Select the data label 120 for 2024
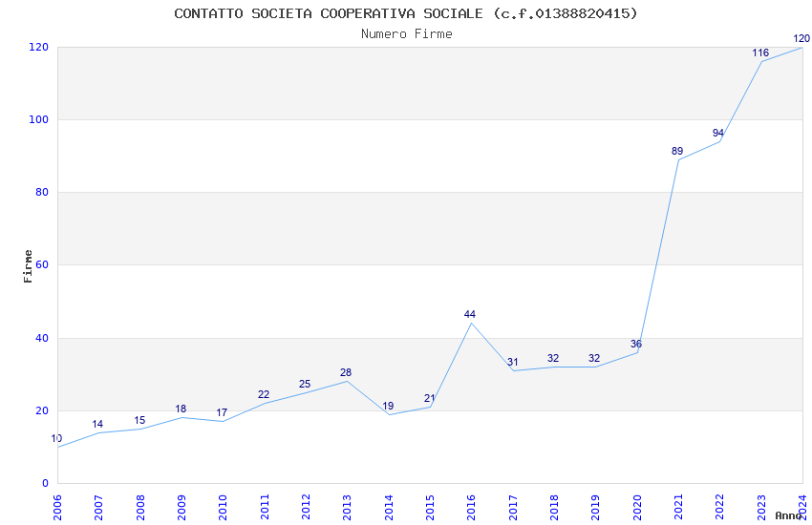Screen dimensions: 812x525 801,38
